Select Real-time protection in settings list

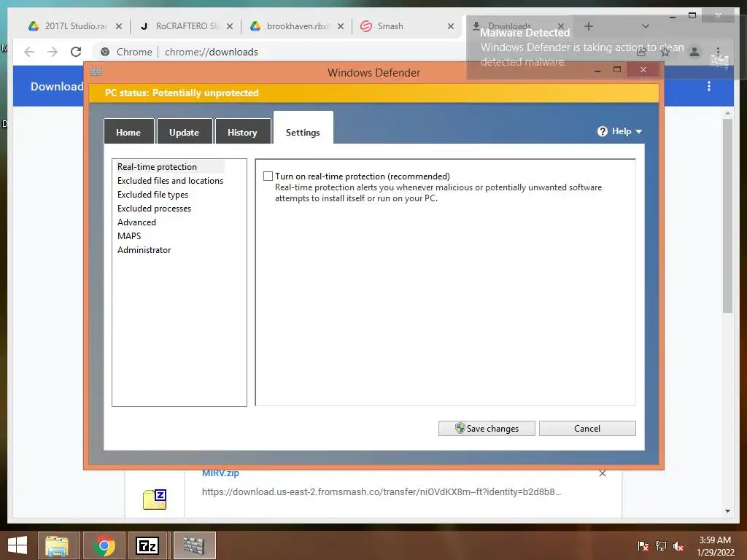coord(158,167)
